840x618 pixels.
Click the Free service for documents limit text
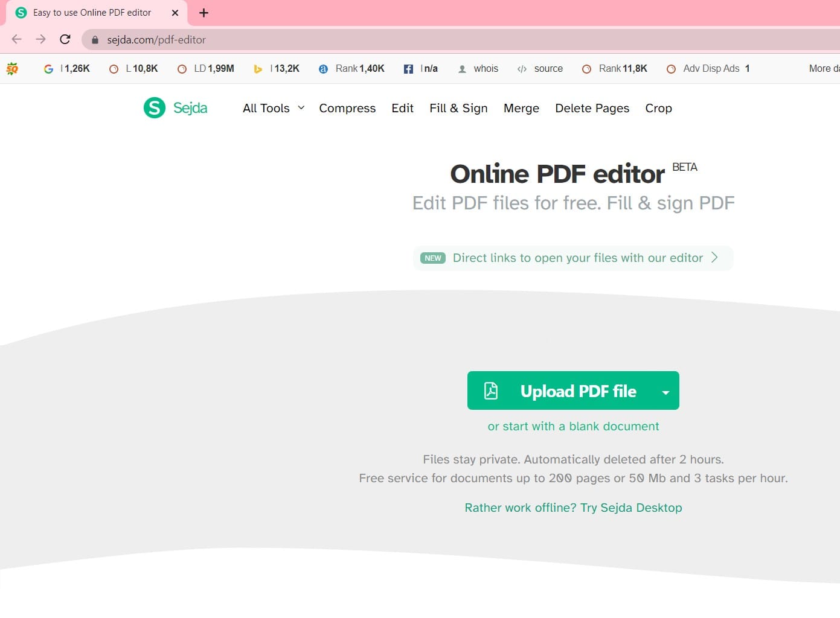[573, 478]
